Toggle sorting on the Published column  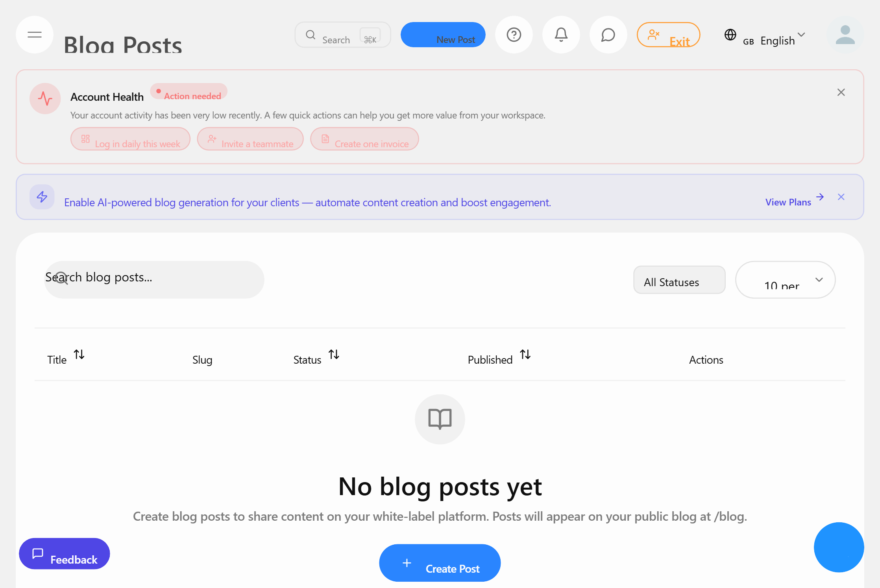[525, 355]
